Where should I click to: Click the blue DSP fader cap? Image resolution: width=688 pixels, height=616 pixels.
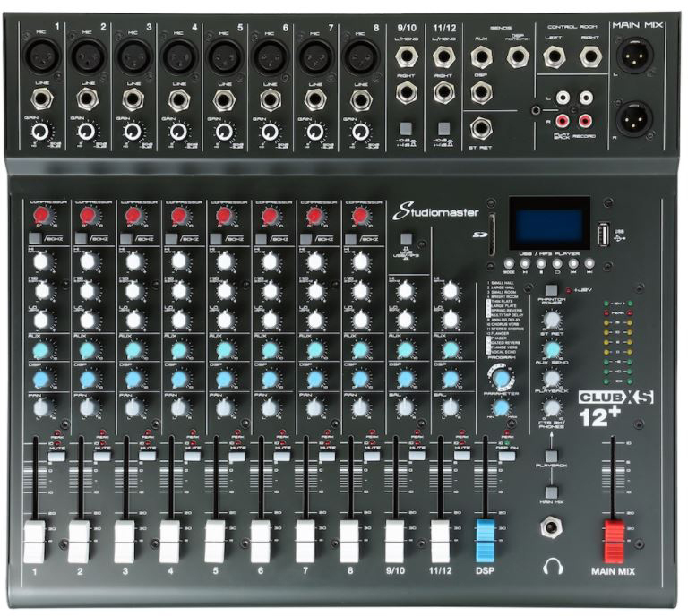tap(486, 541)
